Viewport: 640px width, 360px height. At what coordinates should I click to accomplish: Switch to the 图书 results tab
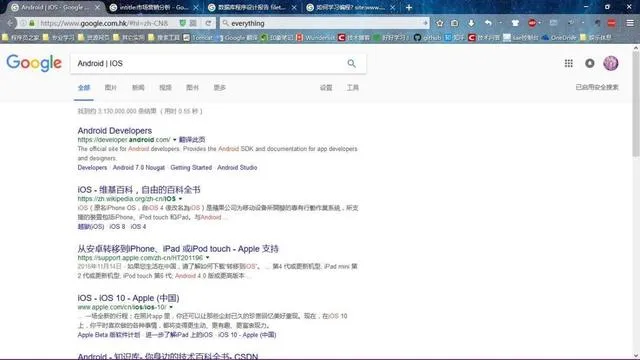coord(192,88)
